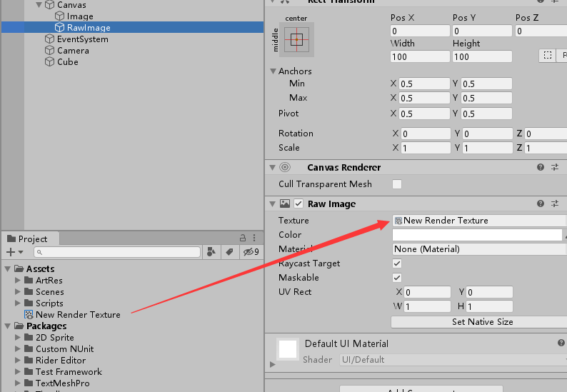Collapse the Canvas hierarchy node
The height and width of the screenshot is (392, 567).
point(39,5)
